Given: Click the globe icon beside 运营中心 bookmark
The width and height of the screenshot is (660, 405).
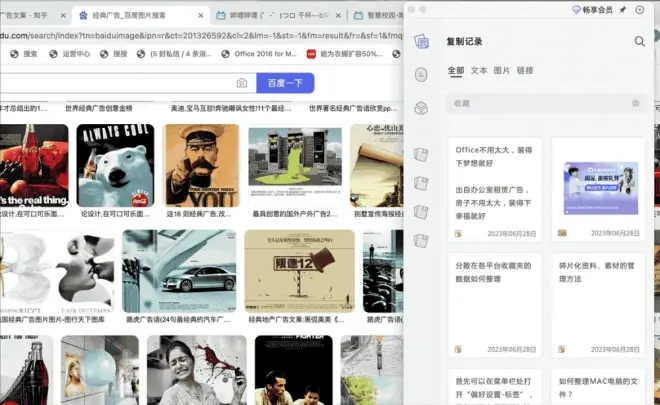Looking at the screenshot, I should click(53, 54).
